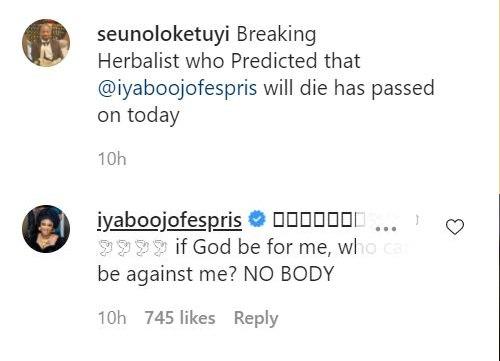Click the 10h timestamp under seunoloketuyi's comment
Viewport: 500px width, 361px height.
[x=112, y=159]
